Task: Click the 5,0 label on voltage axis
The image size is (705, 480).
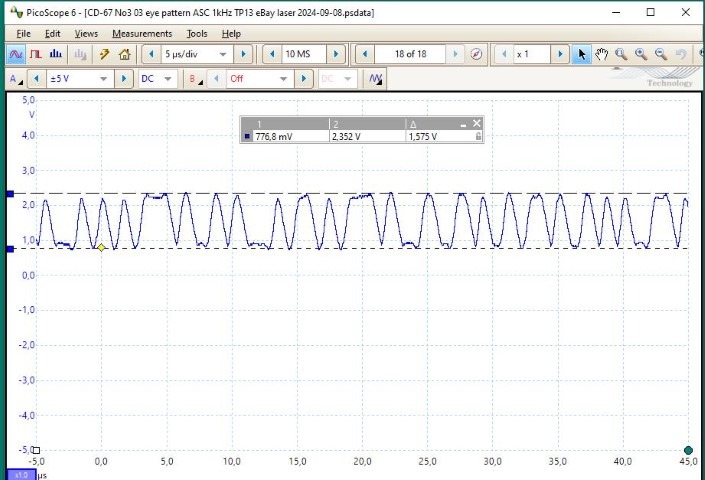Action: coord(28,99)
